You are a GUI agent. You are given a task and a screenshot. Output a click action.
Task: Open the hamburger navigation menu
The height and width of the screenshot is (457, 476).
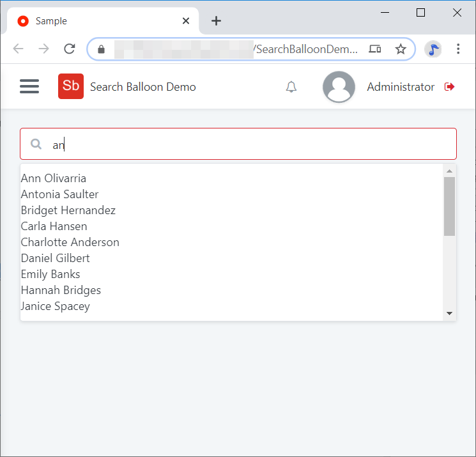point(29,86)
